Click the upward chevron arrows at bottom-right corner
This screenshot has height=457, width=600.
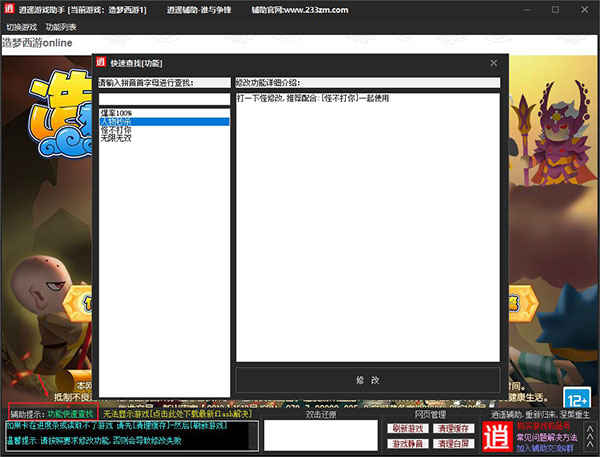(590, 437)
